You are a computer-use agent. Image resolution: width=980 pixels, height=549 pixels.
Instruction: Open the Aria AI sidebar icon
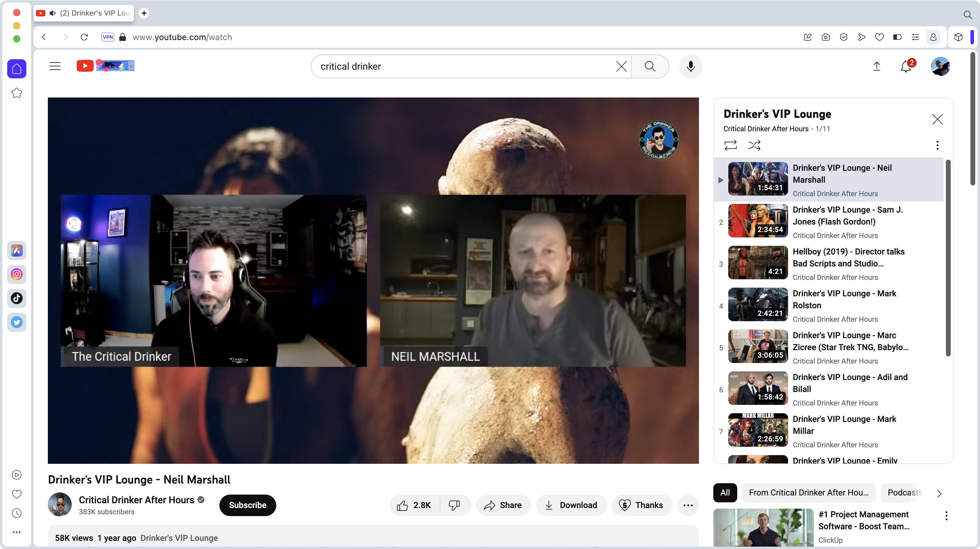tap(17, 250)
